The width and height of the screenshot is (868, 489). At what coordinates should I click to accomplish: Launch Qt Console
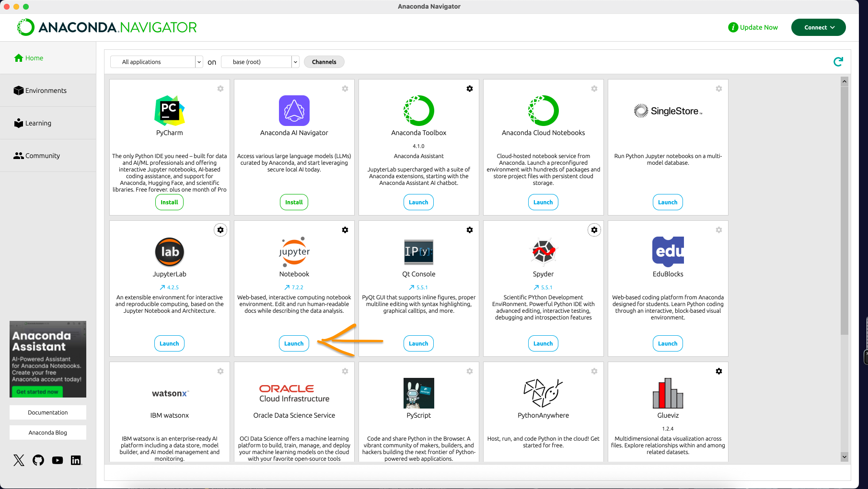(418, 343)
